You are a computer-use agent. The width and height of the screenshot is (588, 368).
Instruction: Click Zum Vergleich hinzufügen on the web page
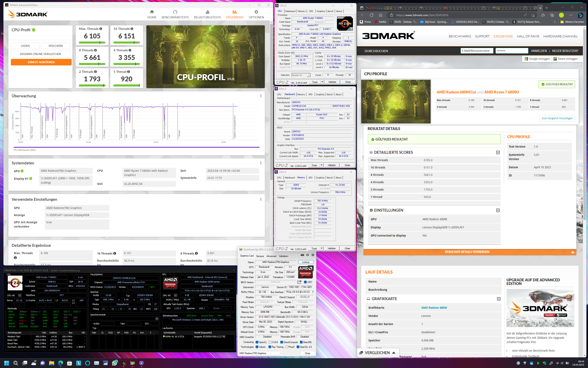(557, 118)
